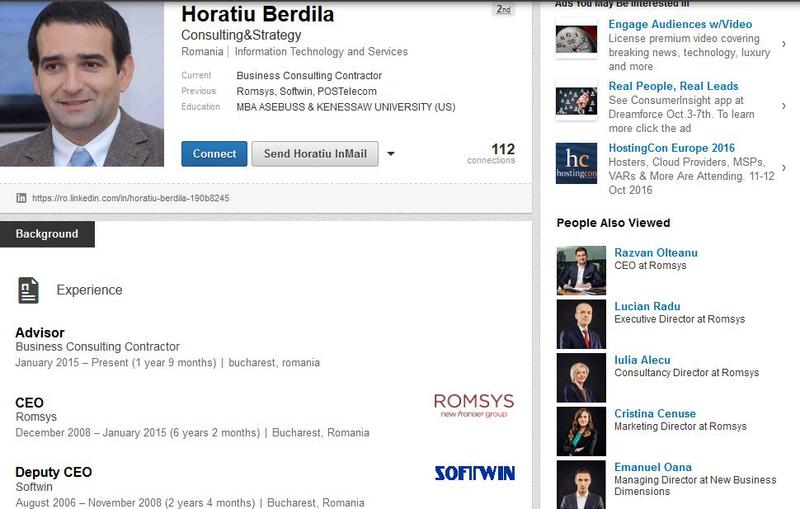Image resolution: width=800 pixels, height=509 pixels.
Task: Click Romsys, Softwin, POSTelecom previous row
Action: (x=306, y=91)
